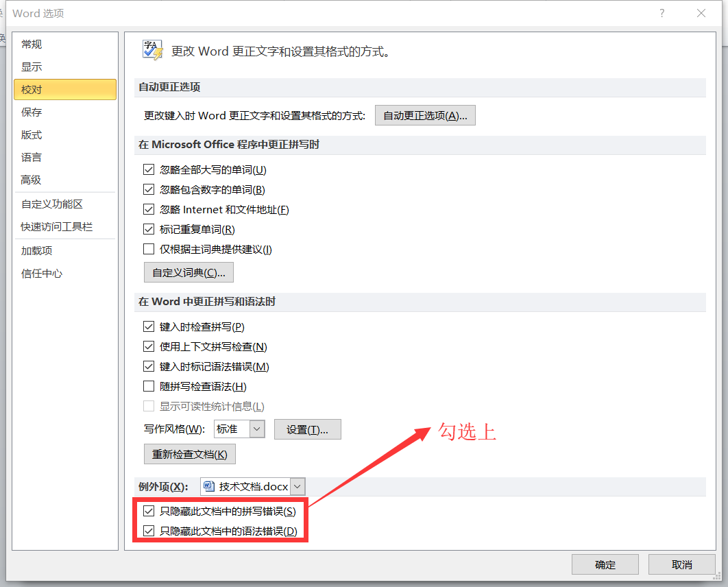Select the 加载项 category
Viewport: 728px width, 587px height.
pos(65,251)
